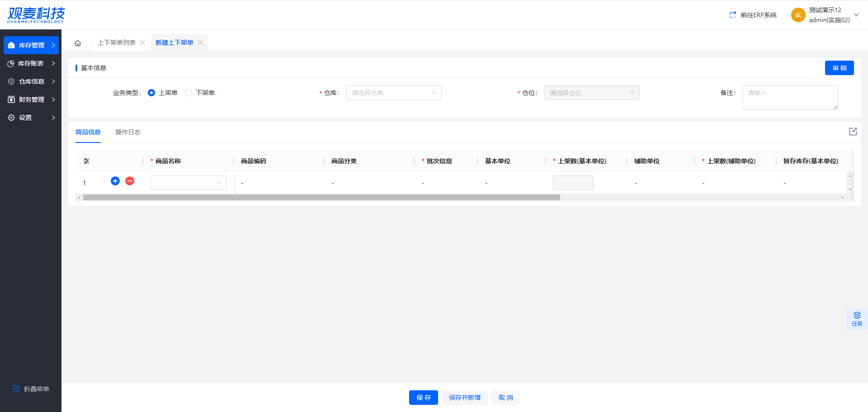Screen dimensions: 868x412
Task: Open the 仓库 warehouse dropdown
Action: (393, 93)
